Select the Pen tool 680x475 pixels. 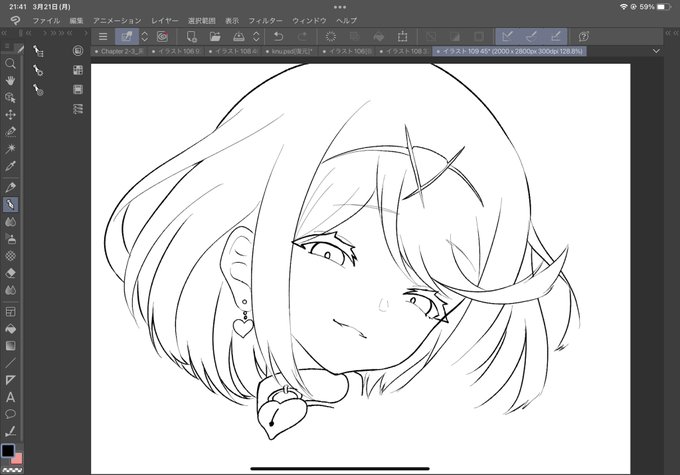pos(10,187)
